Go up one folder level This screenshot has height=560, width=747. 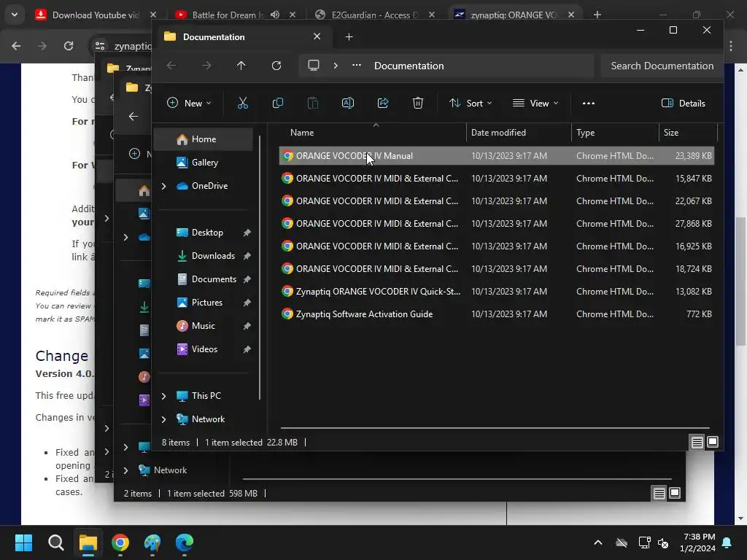[x=241, y=66]
